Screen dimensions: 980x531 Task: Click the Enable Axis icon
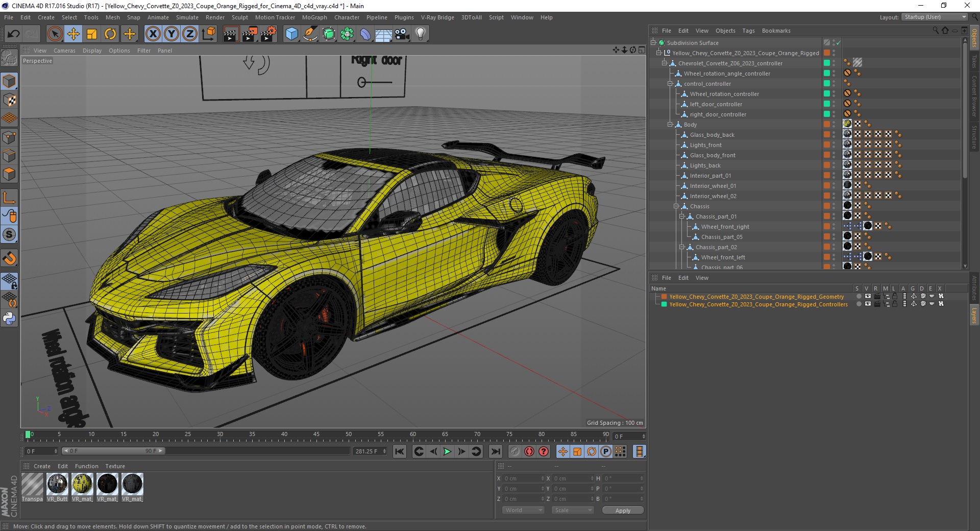(x=9, y=198)
